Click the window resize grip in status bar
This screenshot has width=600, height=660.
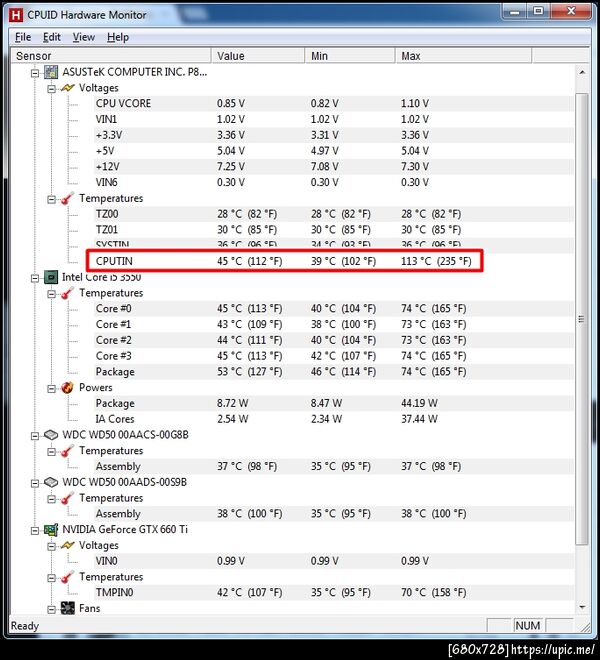click(585, 627)
